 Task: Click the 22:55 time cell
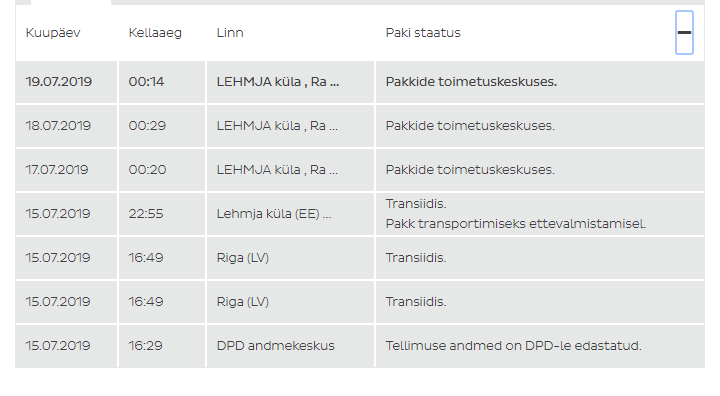[x=146, y=214]
